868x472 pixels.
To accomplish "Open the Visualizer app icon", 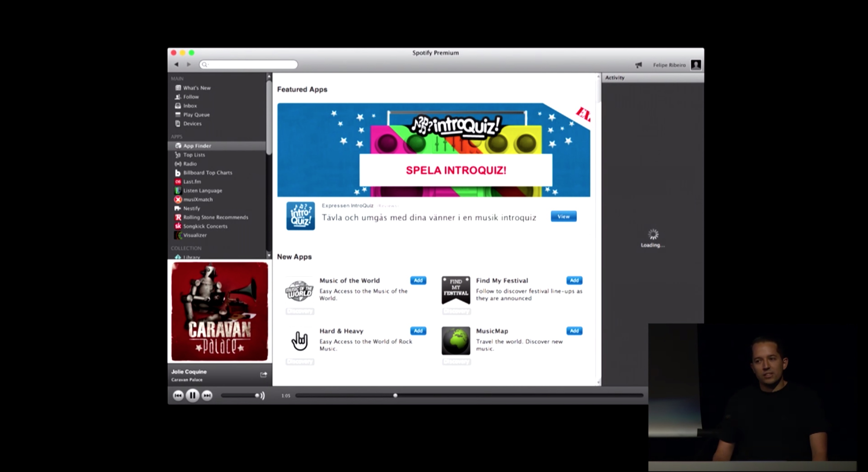I will [178, 235].
